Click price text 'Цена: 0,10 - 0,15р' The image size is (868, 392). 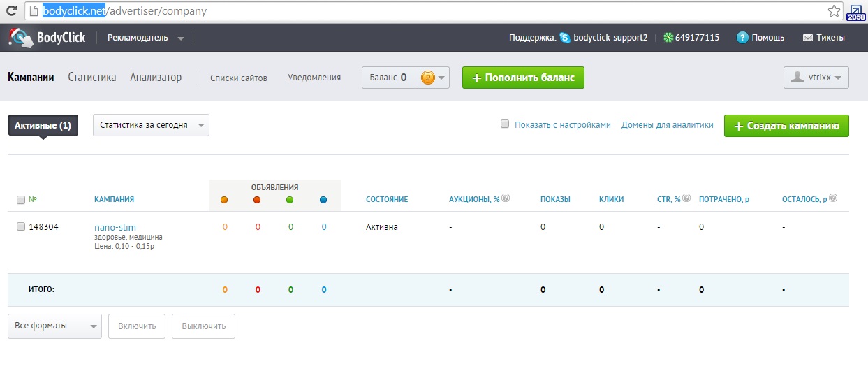point(124,246)
